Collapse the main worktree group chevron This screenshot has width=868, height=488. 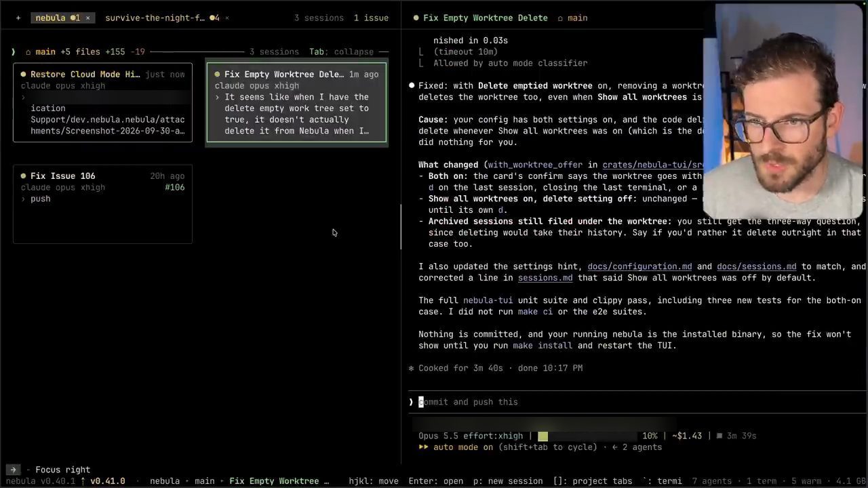(x=13, y=52)
